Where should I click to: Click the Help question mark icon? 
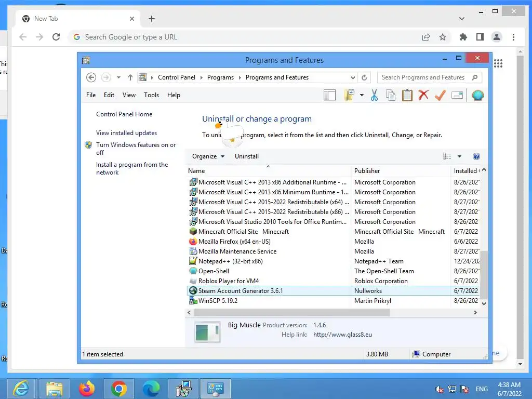click(x=476, y=156)
